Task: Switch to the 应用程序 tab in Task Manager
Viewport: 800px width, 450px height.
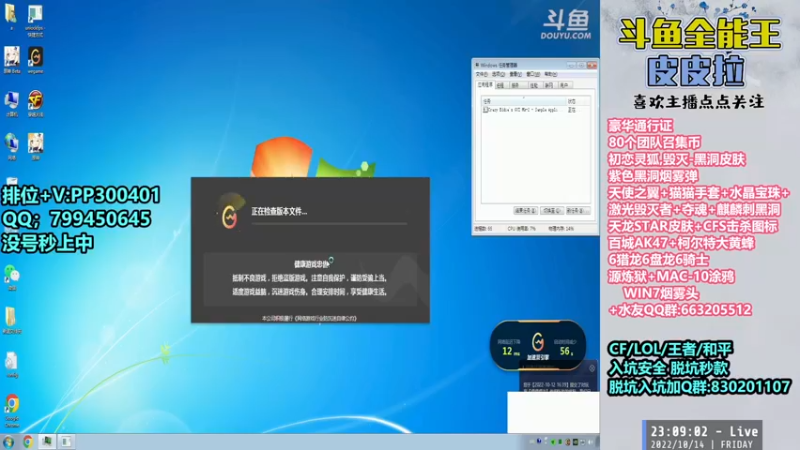Action: (485, 85)
